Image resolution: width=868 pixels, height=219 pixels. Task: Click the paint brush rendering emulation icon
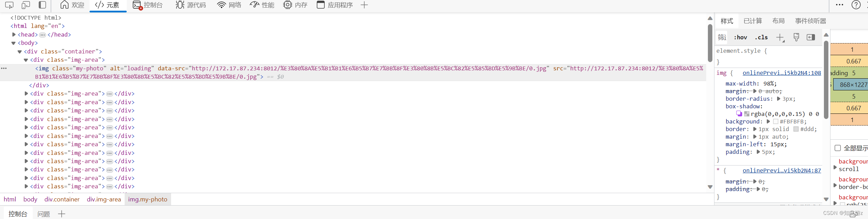796,37
